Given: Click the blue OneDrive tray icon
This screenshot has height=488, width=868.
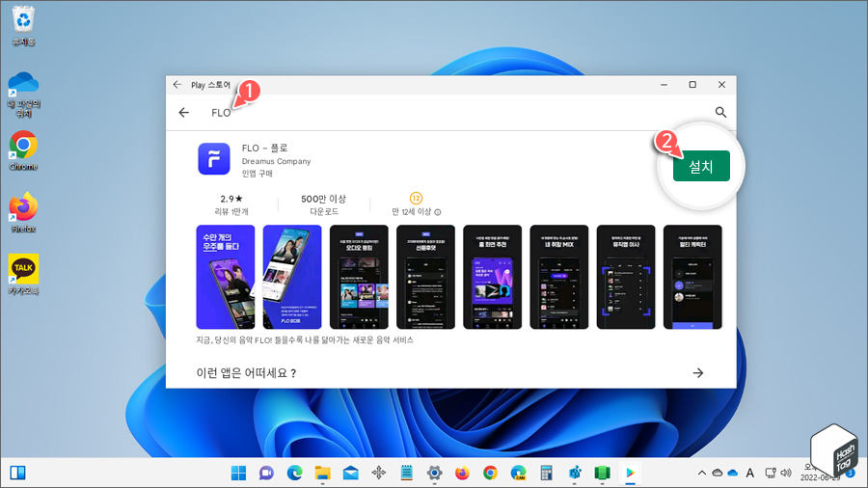Looking at the screenshot, I should (733, 474).
